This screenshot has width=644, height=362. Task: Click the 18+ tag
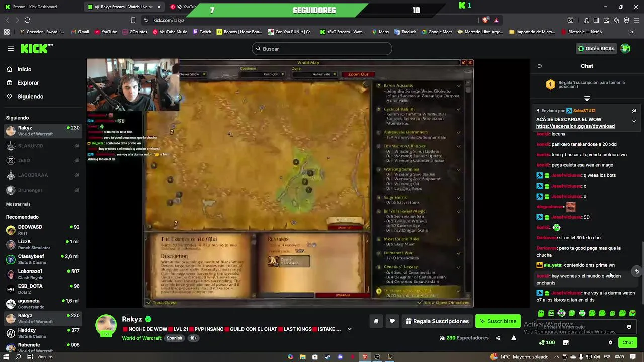pos(193,338)
